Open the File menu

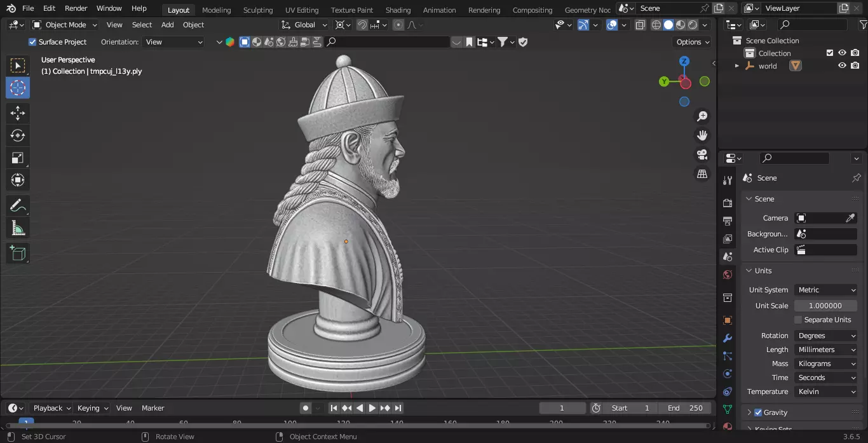pyautogui.click(x=28, y=8)
